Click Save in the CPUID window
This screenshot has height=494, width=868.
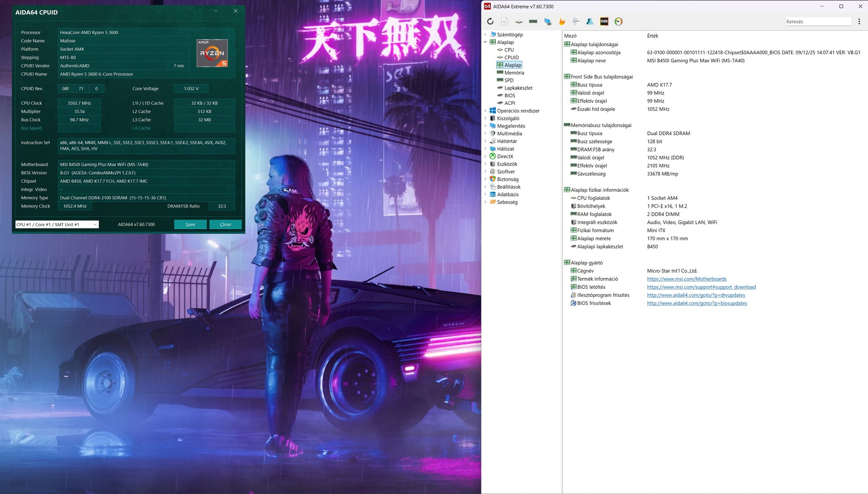click(190, 224)
